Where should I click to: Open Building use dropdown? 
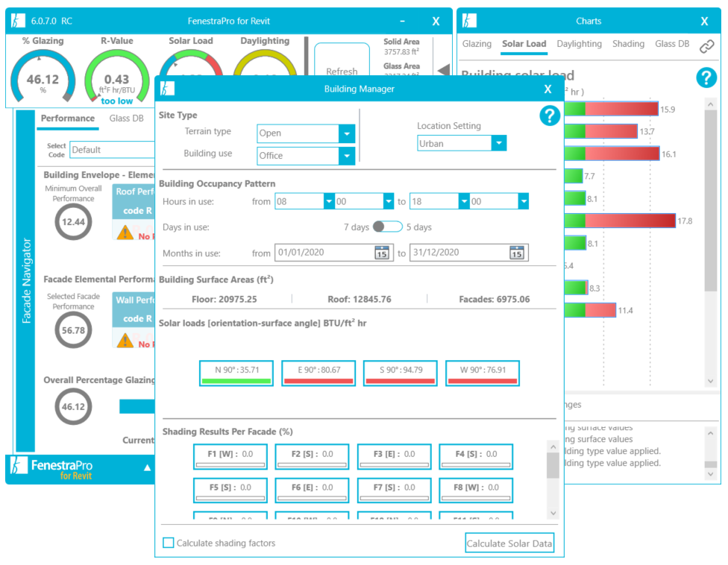pos(346,156)
